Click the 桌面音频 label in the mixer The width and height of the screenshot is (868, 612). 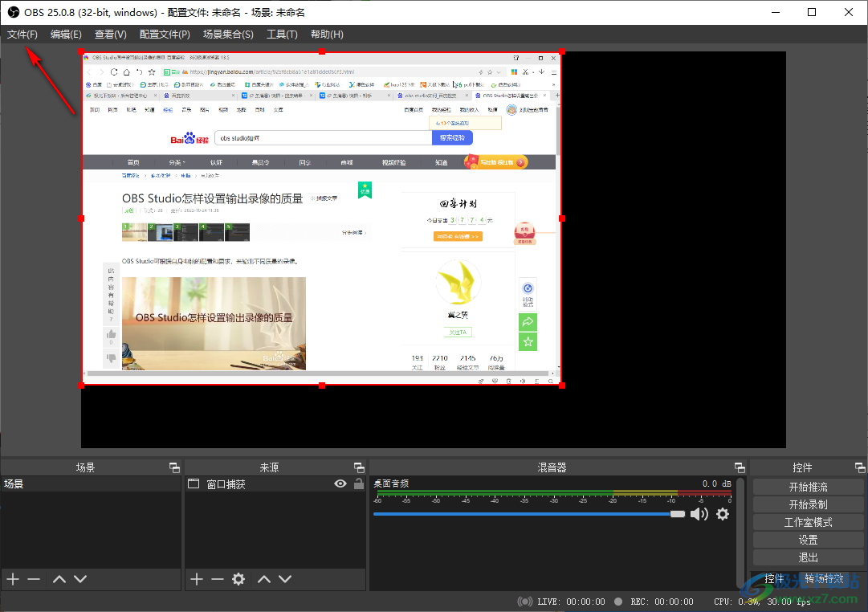tap(391, 483)
